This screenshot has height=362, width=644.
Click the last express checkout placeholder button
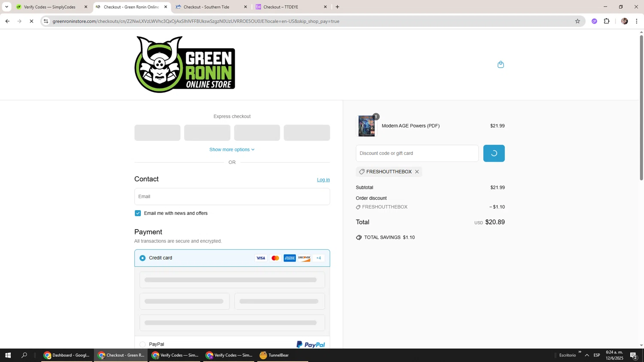click(307, 133)
